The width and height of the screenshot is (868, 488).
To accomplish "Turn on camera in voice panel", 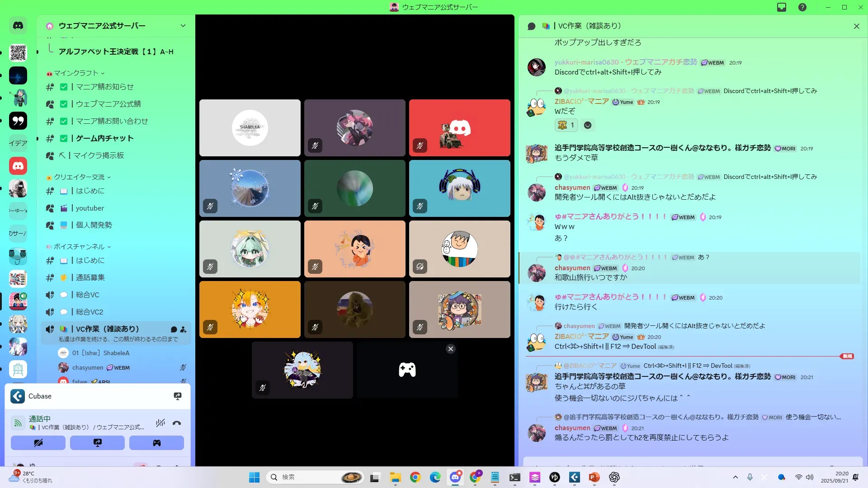I will click(38, 443).
